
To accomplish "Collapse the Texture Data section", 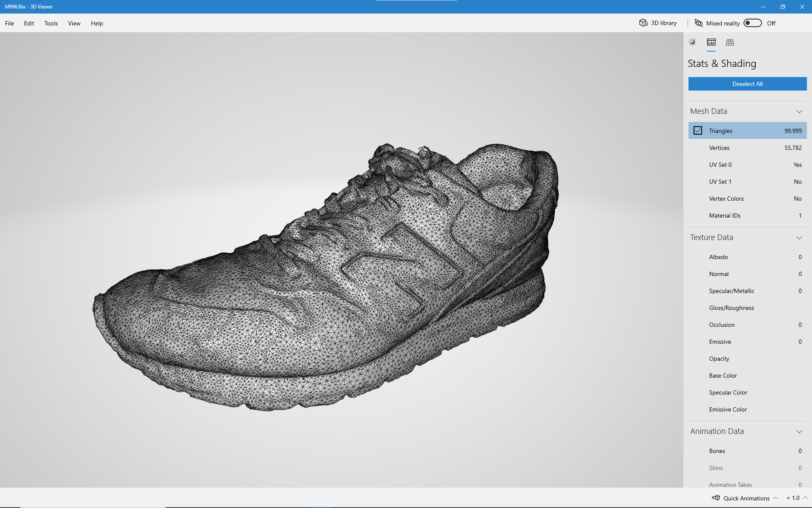I will point(799,237).
